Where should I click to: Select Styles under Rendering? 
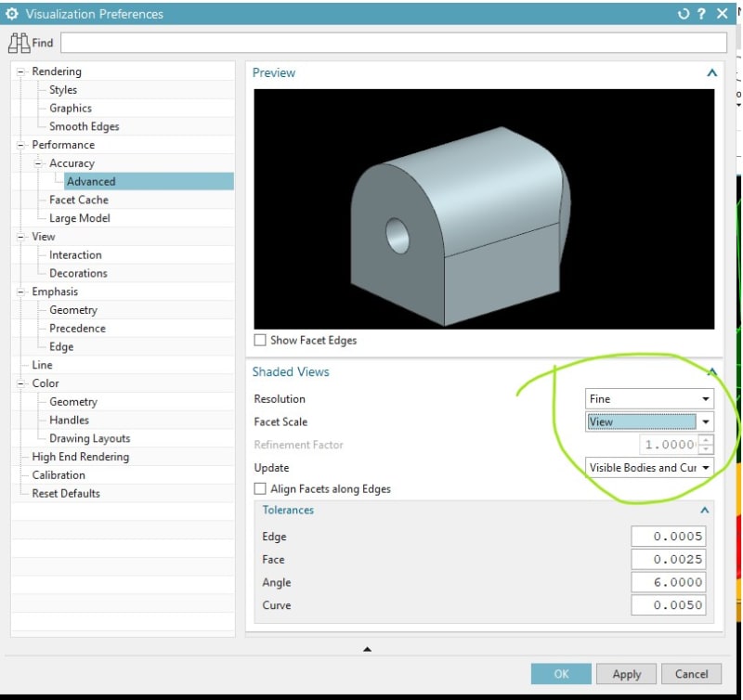point(63,90)
